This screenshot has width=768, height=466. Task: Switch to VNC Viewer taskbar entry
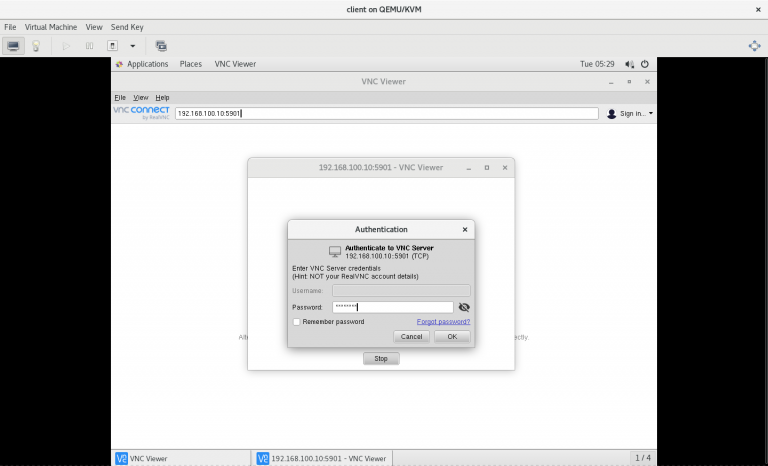181,459
